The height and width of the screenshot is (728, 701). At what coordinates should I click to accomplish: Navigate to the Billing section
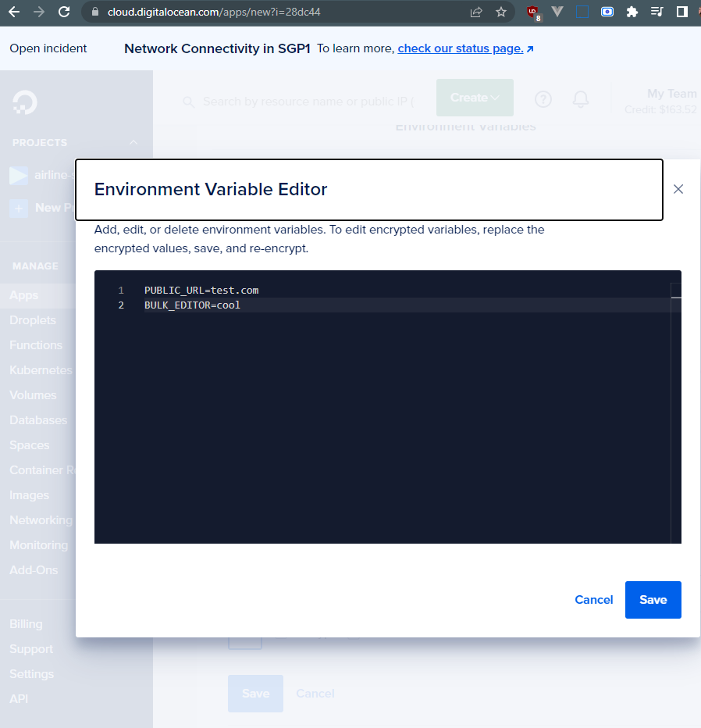[x=26, y=623]
